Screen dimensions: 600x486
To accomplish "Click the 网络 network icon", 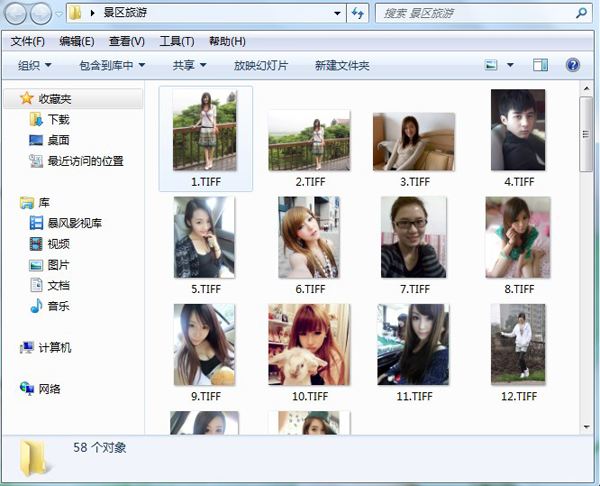I will pos(27,388).
